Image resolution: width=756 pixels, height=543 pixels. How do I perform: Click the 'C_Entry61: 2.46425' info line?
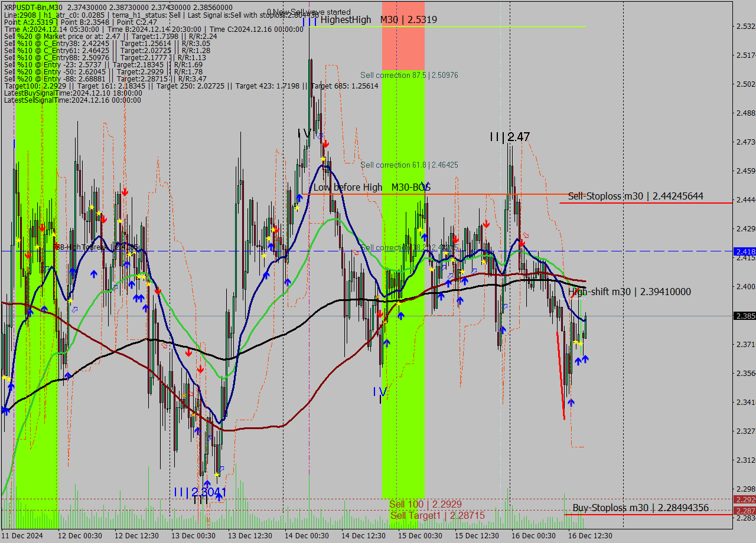107,50
